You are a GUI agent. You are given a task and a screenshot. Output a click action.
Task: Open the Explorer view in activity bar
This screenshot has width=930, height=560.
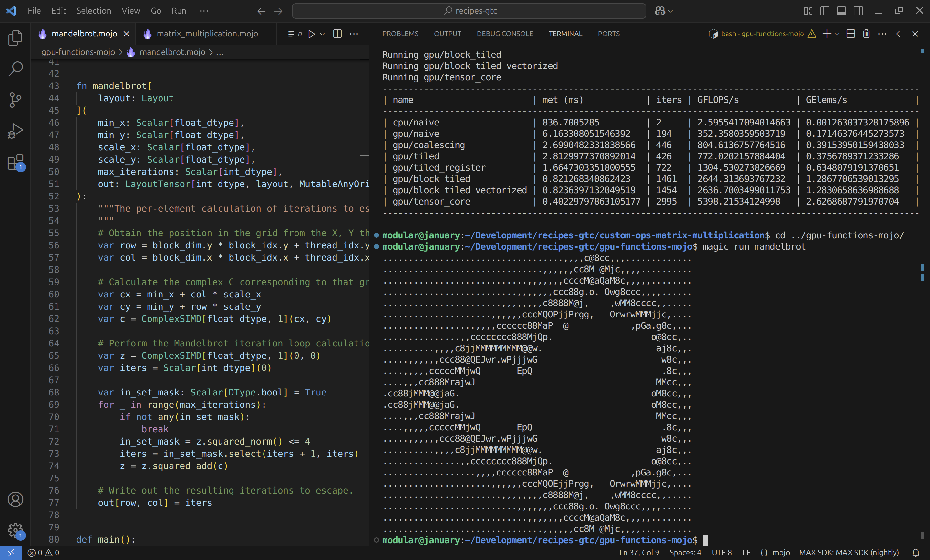(x=15, y=38)
